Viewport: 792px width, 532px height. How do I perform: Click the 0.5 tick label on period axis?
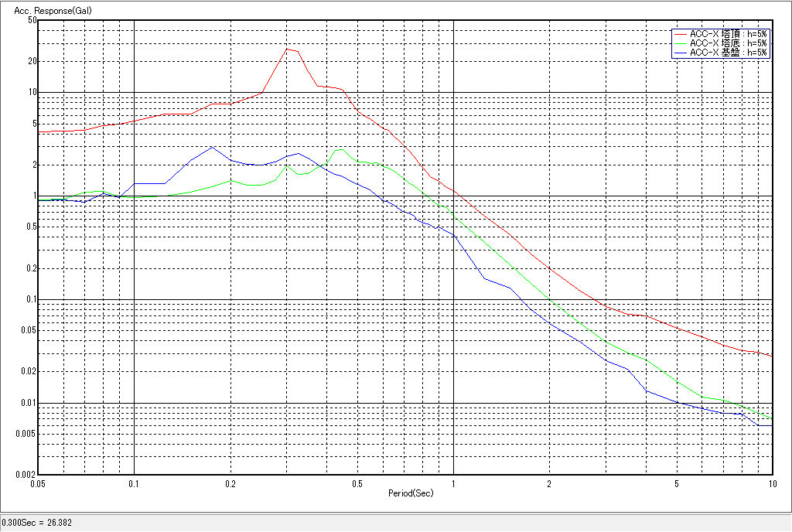tap(357, 483)
